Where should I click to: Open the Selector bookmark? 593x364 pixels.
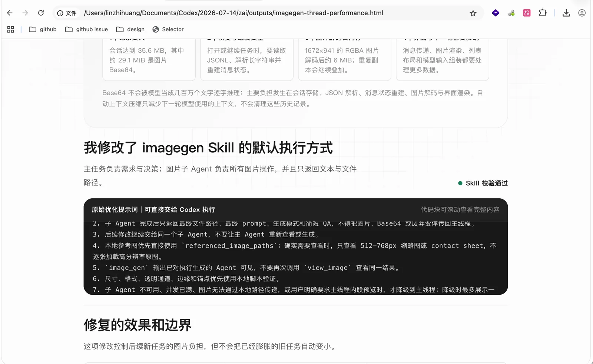[x=168, y=29]
